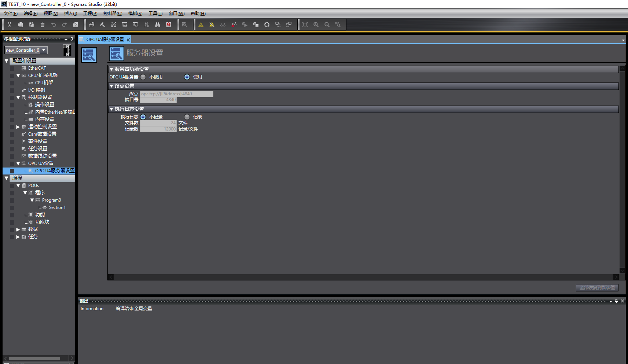Open the new_Controller_0 device dropdown
This screenshot has height=364, width=628.
(44, 50)
